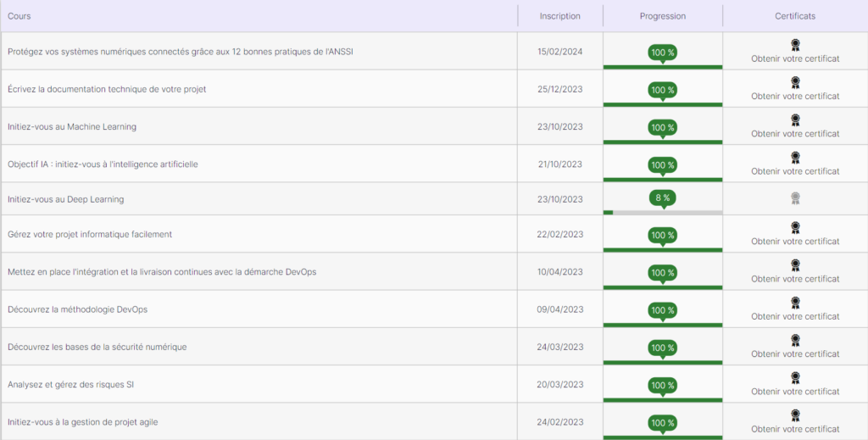This screenshot has width=868, height=440.
Task: Open course Initiez-vous au Deep Learning
Action: 66,199
